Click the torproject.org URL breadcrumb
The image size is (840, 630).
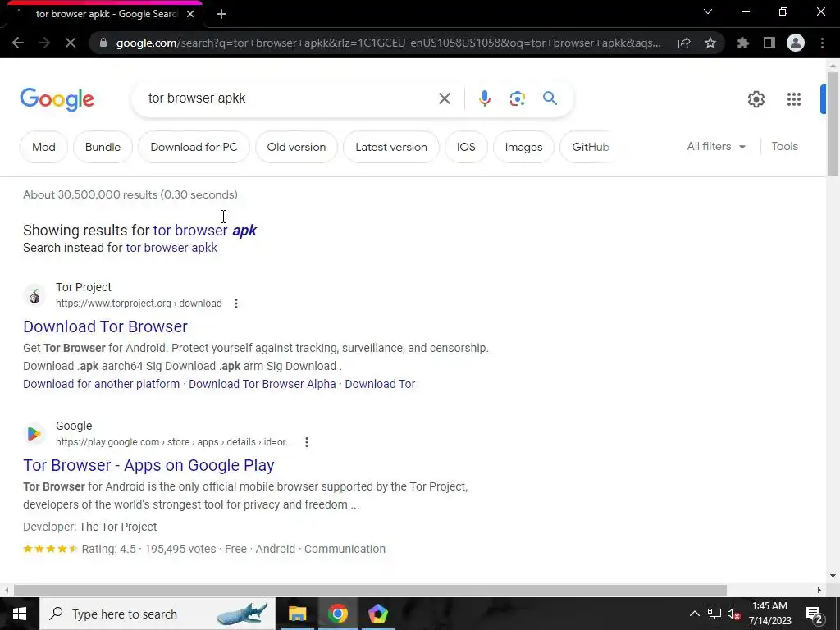click(x=139, y=304)
